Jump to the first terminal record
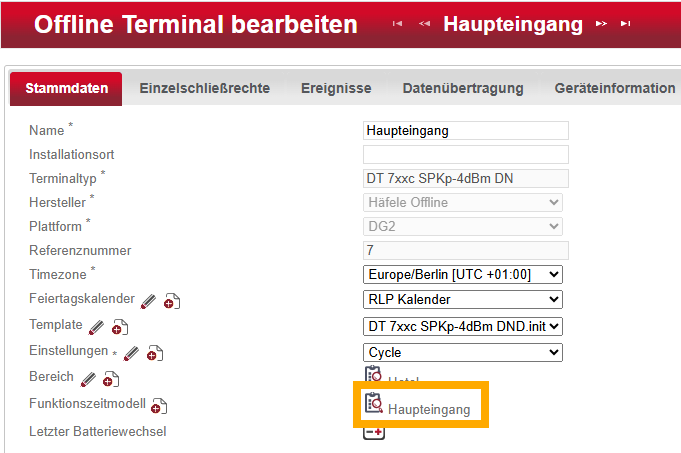 click(397, 24)
